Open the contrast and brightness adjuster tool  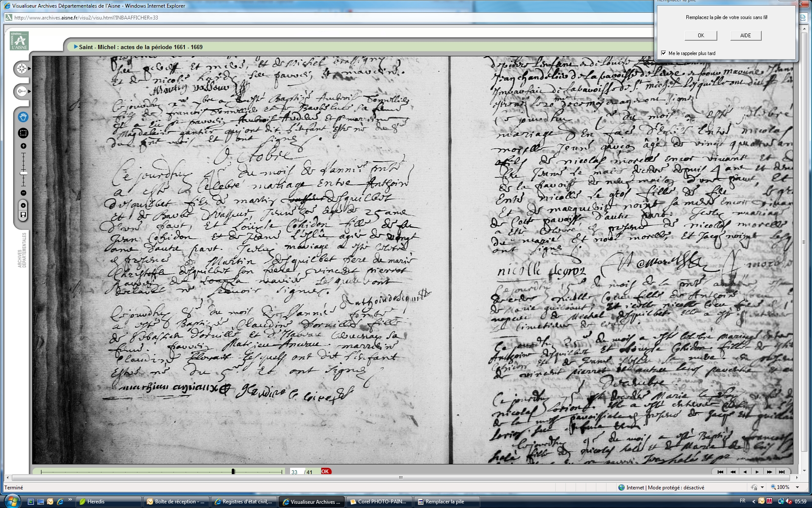pos(22,91)
